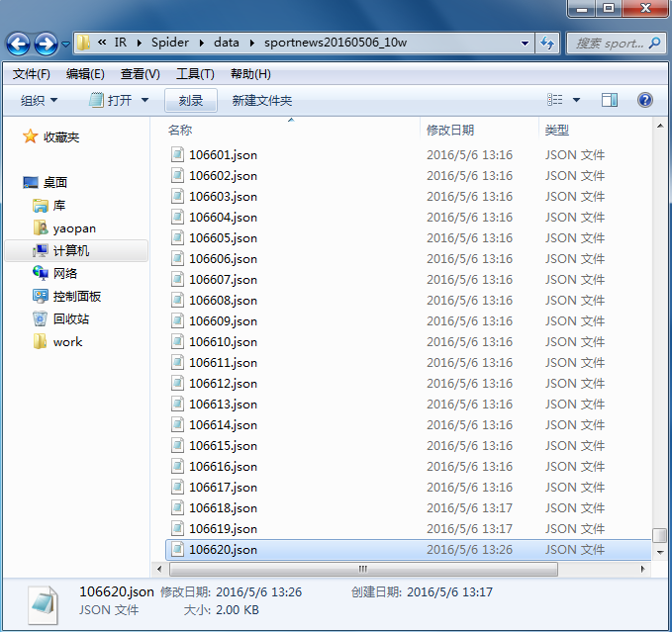Select file name 106612.json
This screenshot has width=672, height=632.
click(224, 383)
